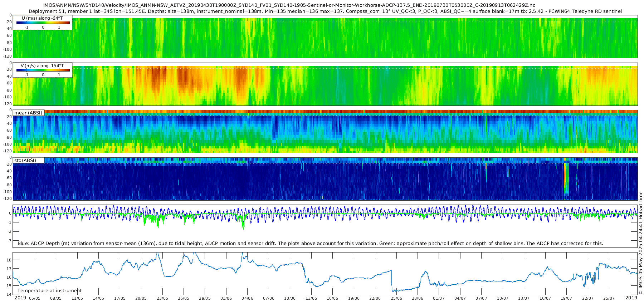
Task: Click the mean(ABSI) panel label
Action: pos(28,113)
